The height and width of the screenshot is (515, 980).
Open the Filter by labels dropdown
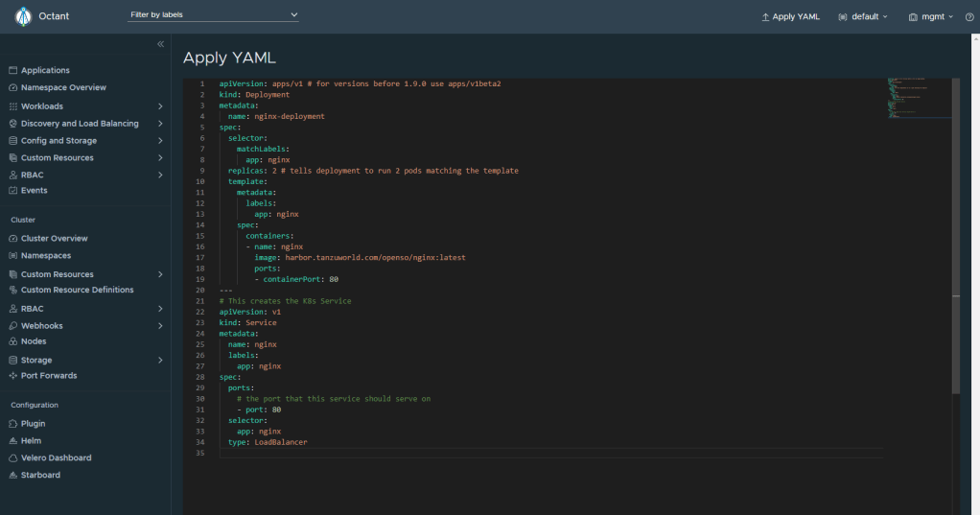click(x=213, y=15)
